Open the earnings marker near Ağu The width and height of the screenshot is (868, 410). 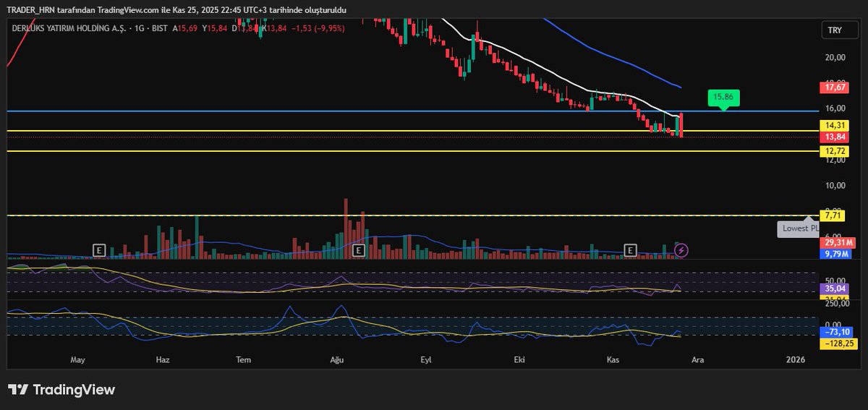click(x=357, y=250)
